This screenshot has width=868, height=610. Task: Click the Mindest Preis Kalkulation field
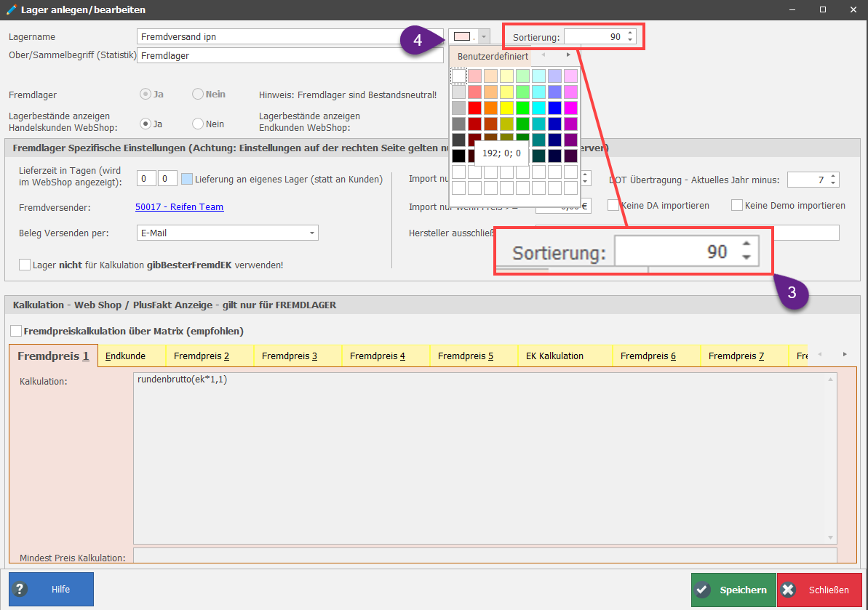(485, 555)
